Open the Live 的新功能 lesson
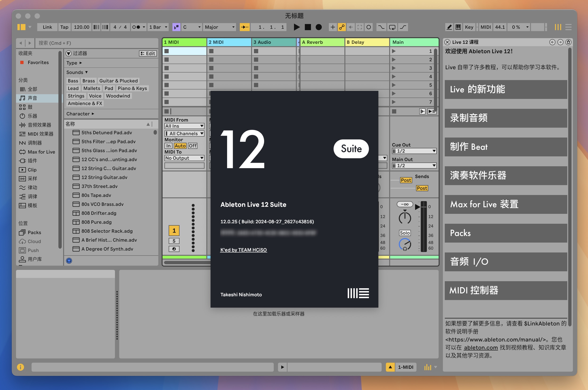 [x=506, y=89]
